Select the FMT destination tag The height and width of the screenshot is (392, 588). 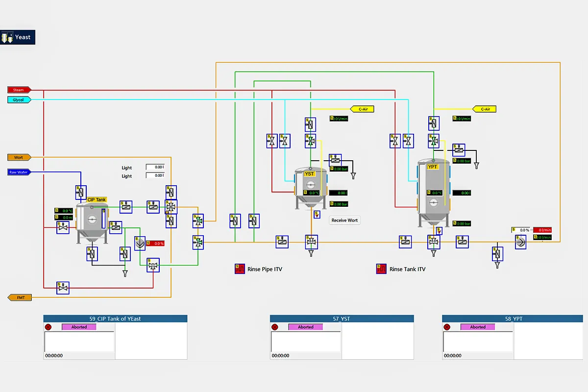[x=19, y=297]
